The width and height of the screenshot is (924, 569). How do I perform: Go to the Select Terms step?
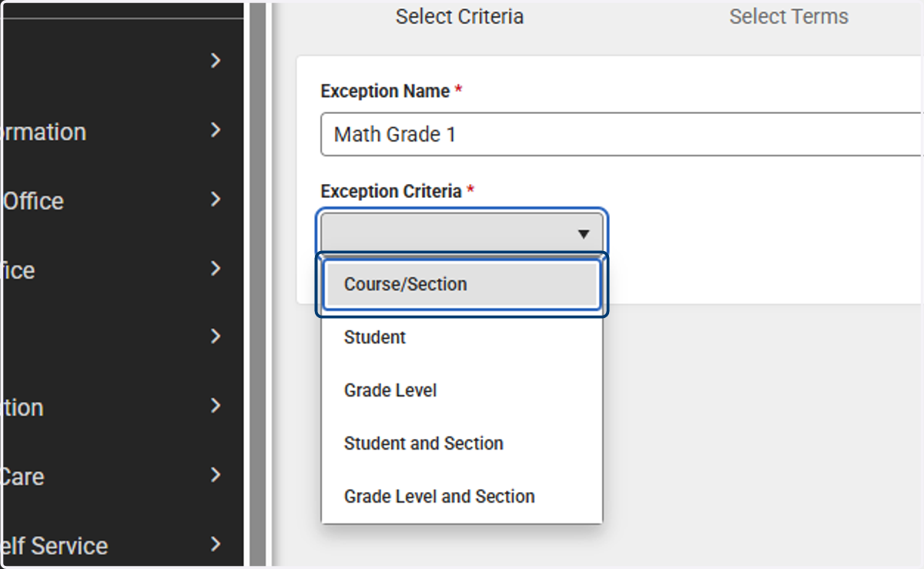pos(788,17)
